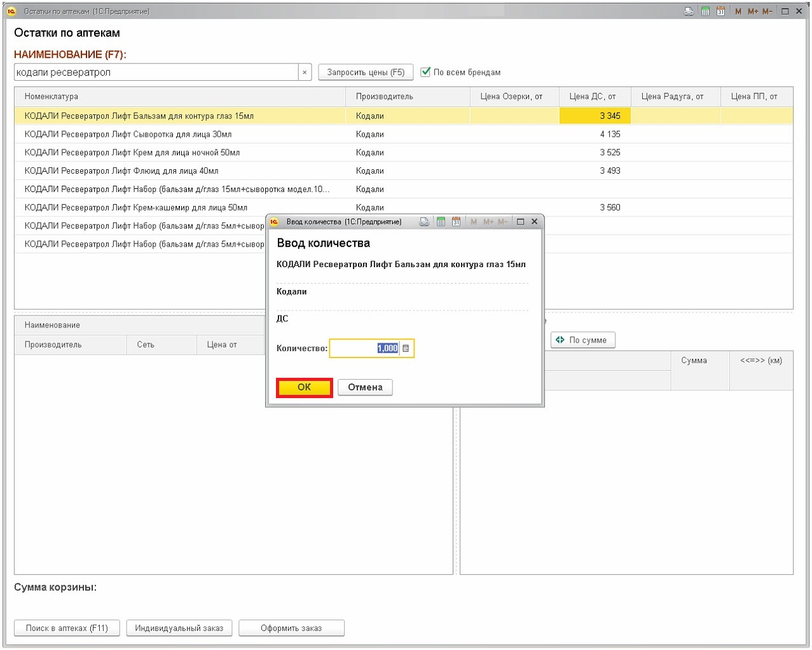
Task: Open Поиск в аптеках (F11)
Action: point(67,628)
